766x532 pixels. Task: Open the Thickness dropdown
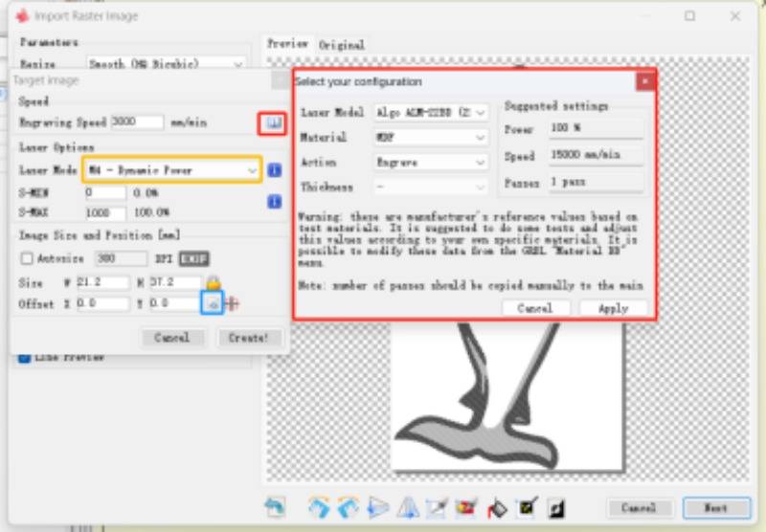point(431,188)
